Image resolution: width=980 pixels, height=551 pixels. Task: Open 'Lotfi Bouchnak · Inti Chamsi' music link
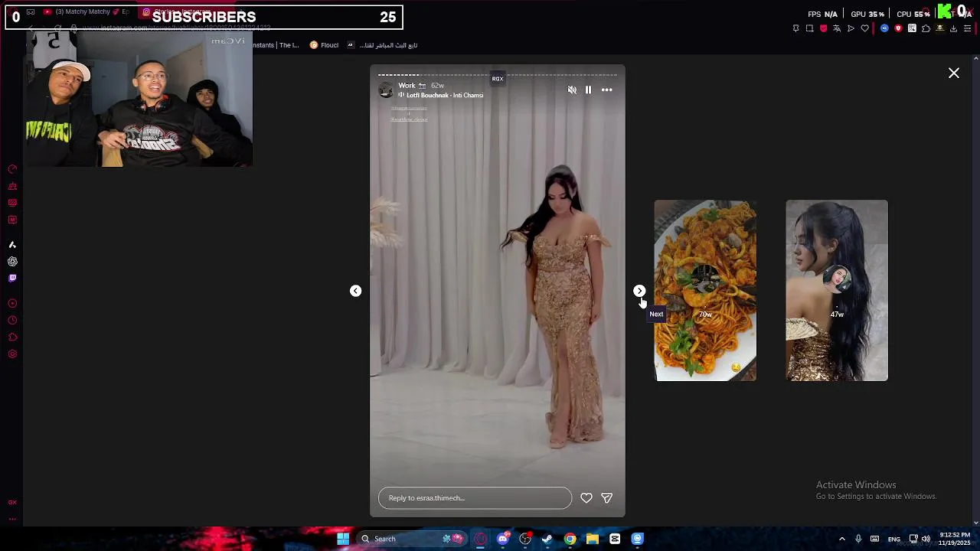coord(445,96)
